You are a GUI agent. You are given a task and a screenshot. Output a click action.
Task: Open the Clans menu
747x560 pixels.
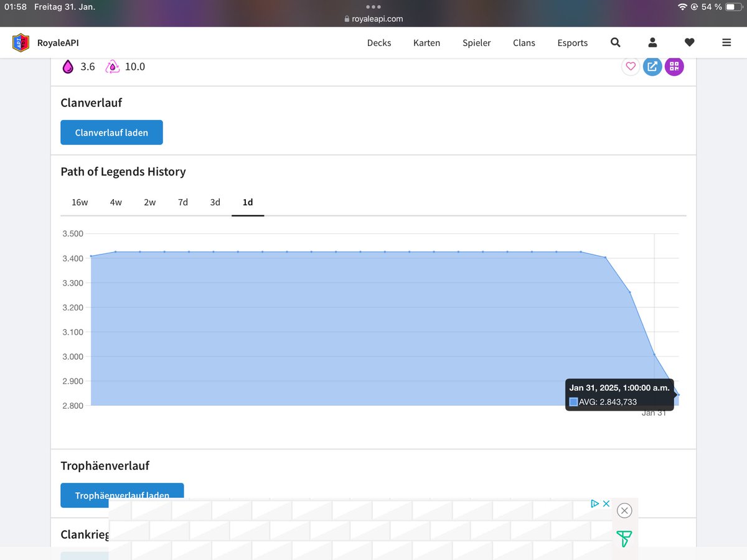pos(524,43)
